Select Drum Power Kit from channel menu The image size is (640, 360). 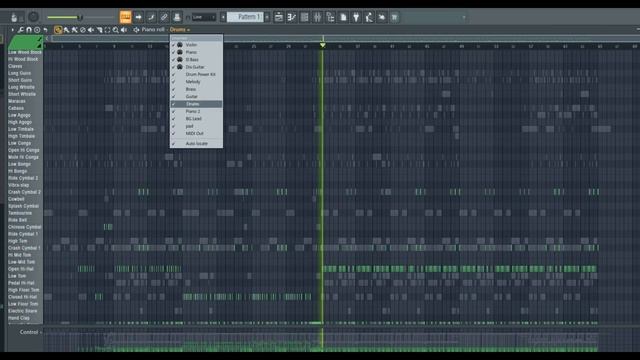(x=196, y=74)
